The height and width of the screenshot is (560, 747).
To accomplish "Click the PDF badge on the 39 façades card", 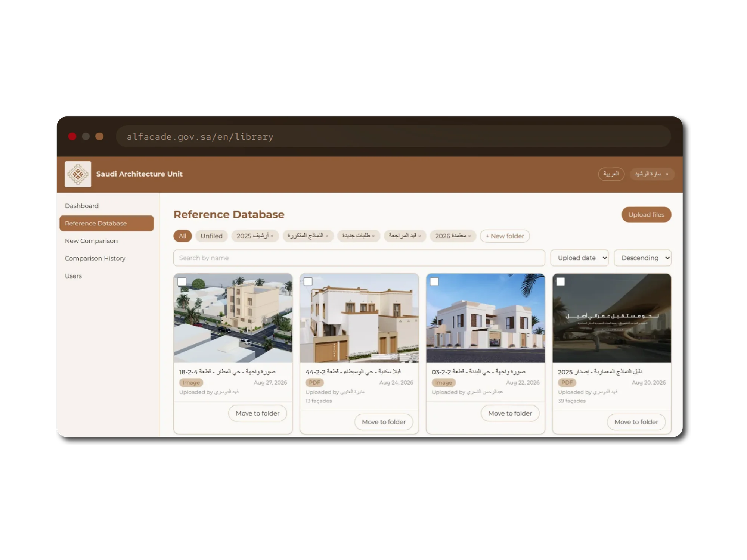I will click(x=567, y=383).
